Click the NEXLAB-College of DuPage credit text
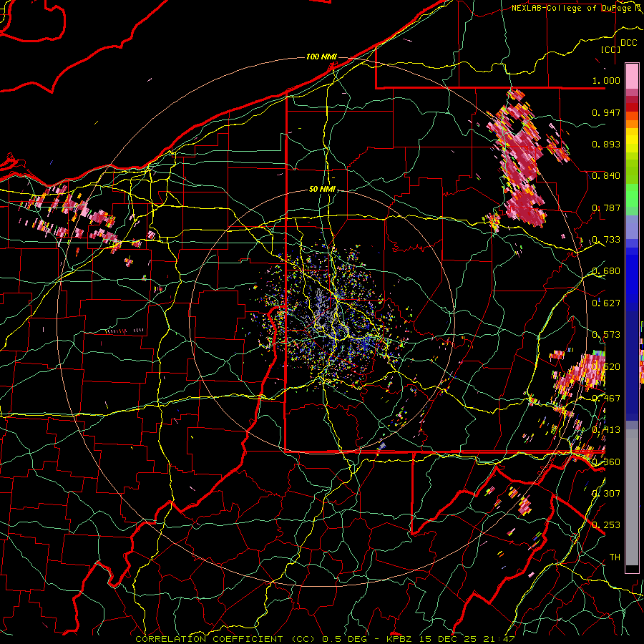 573,8
